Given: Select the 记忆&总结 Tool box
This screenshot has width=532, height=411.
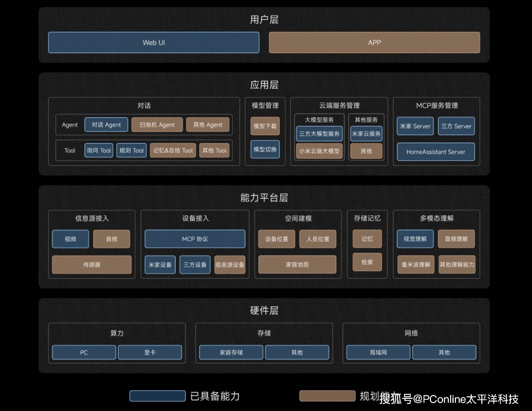Looking at the screenshot, I should (173, 151).
